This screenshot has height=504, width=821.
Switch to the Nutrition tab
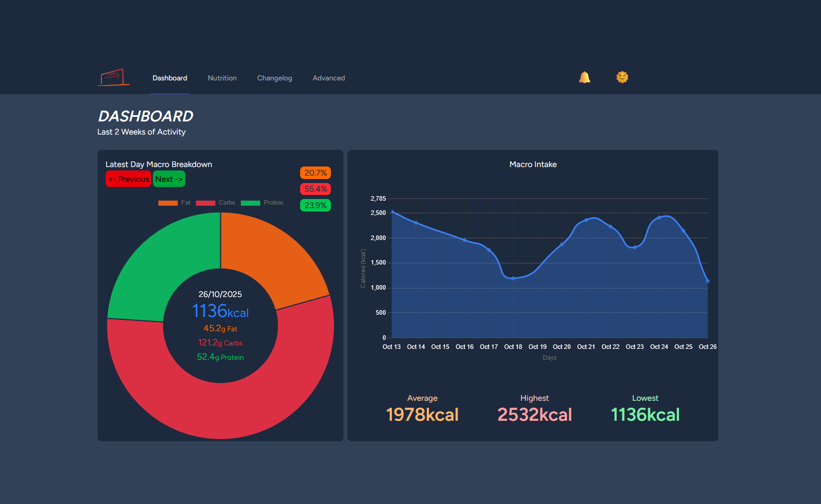[222, 78]
